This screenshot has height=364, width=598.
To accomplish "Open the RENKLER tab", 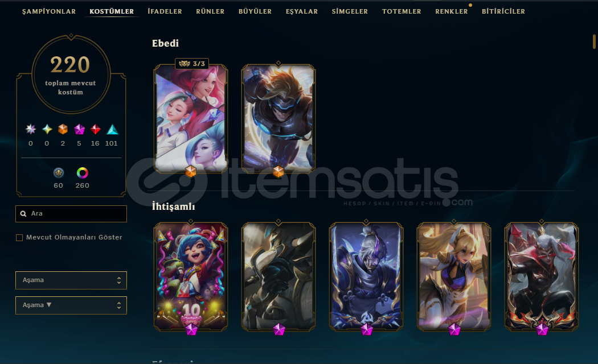I will tap(452, 11).
